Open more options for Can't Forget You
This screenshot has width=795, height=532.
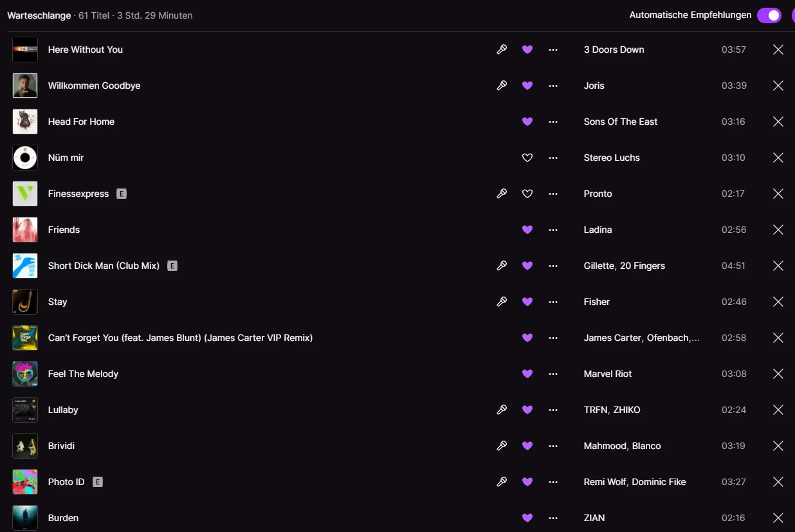click(553, 338)
